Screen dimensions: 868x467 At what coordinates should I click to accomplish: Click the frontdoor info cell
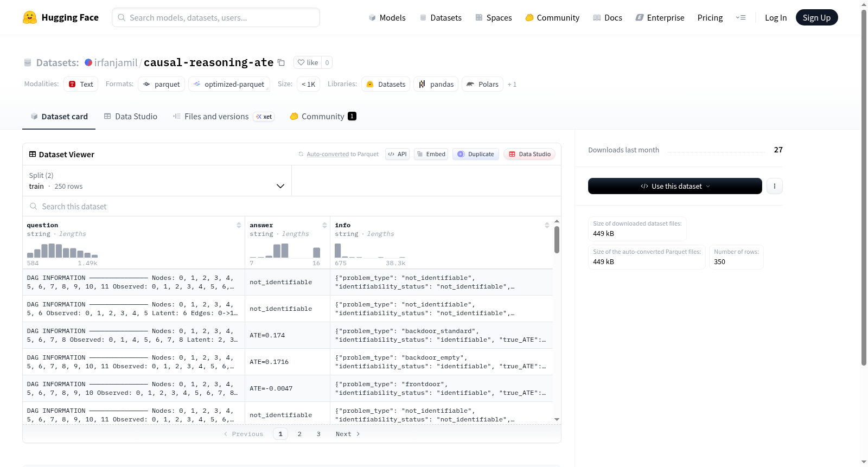tap(442, 388)
